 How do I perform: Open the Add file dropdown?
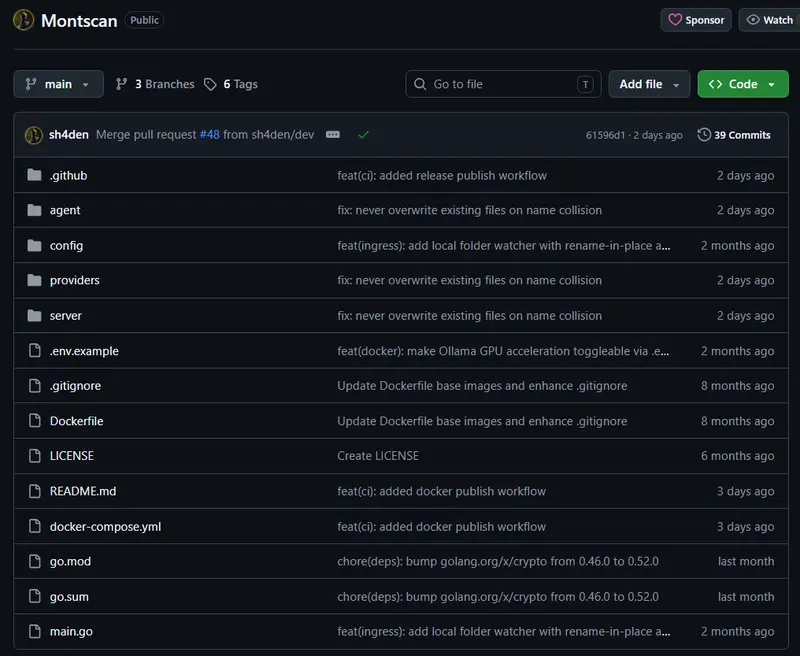tap(649, 84)
